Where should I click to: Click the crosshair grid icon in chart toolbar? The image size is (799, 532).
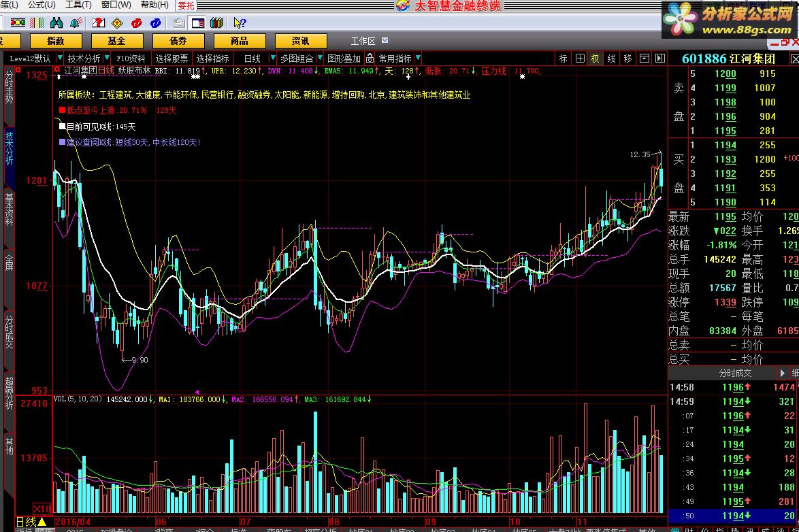point(580,58)
